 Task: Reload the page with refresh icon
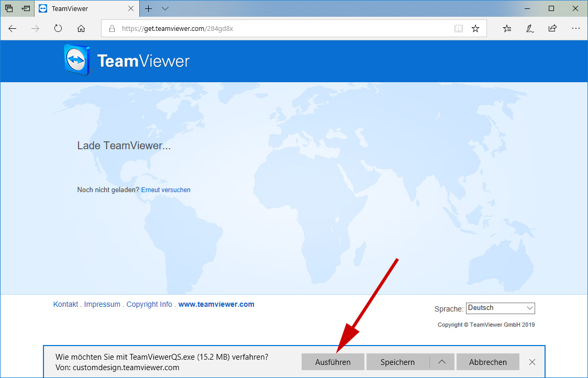coord(58,28)
